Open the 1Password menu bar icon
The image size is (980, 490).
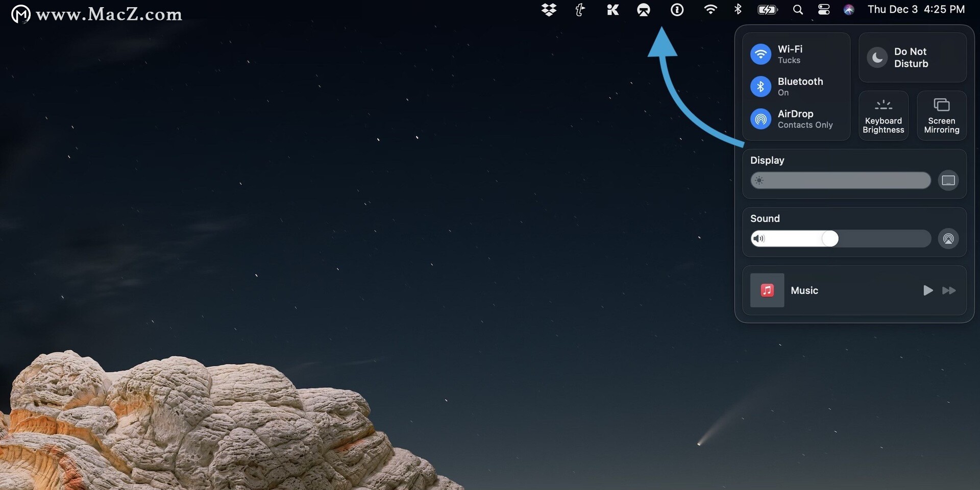coord(677,10)
